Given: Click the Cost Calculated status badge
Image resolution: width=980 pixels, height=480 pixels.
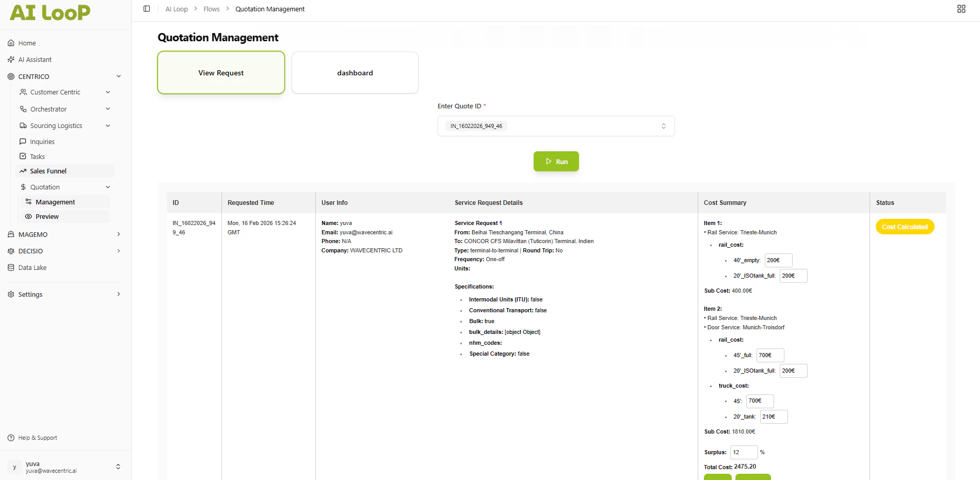Looking at the screenshot, I should 905,227.
